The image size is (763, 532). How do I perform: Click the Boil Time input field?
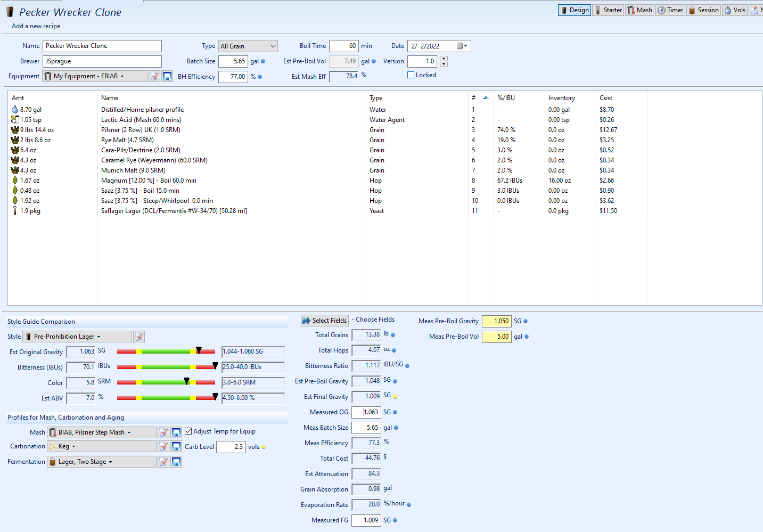(x=344, y=46)
